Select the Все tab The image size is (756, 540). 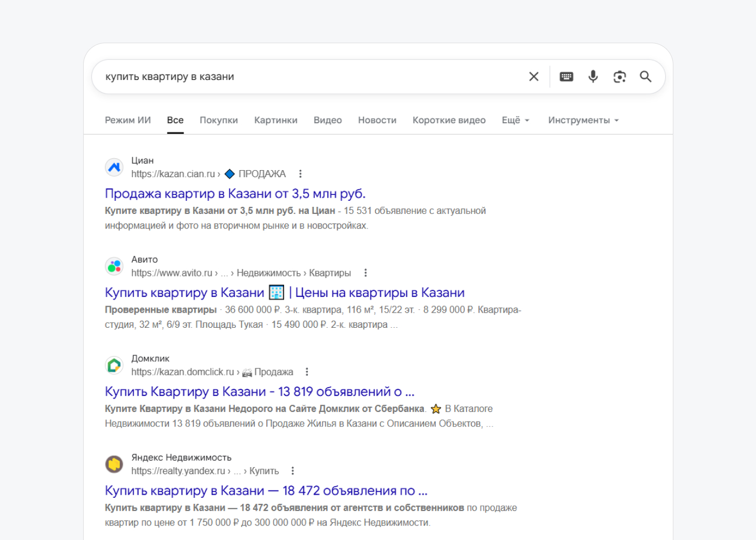pos(175,120)
